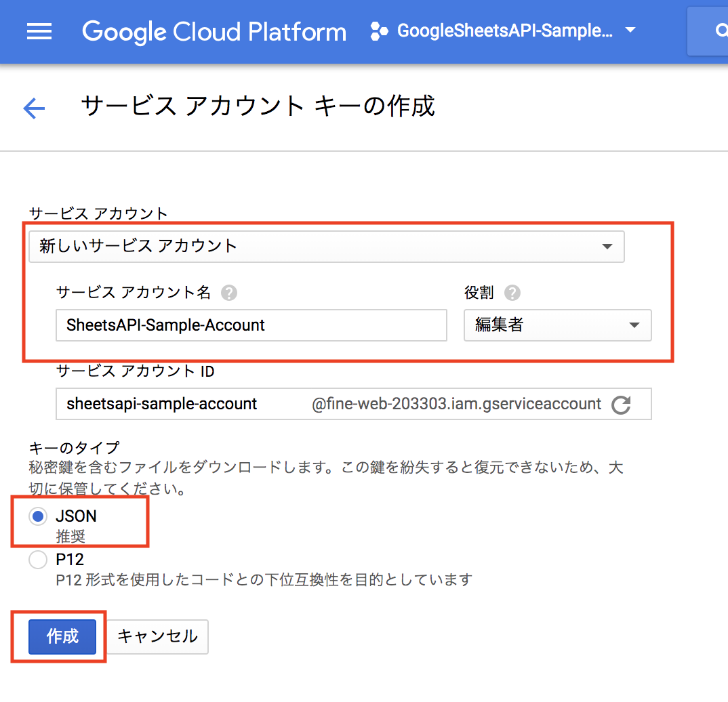Click the search icon in header
The width and height of the screenshot is (728, 702).
coord(721,31)
